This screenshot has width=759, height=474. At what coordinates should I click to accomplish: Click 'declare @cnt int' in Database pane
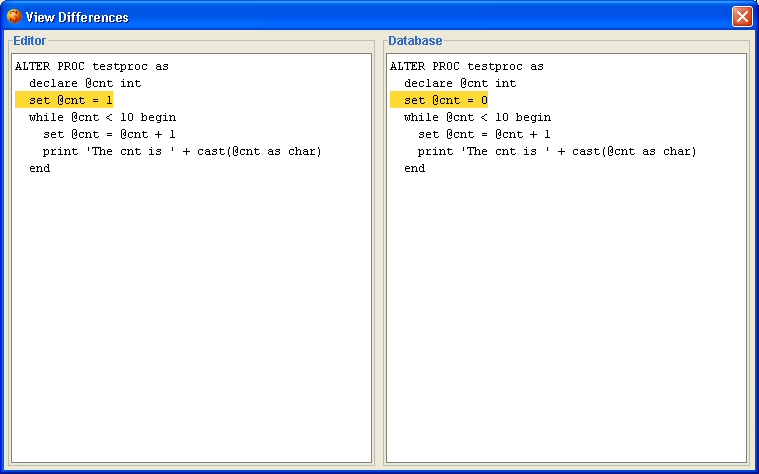[460, 83]
